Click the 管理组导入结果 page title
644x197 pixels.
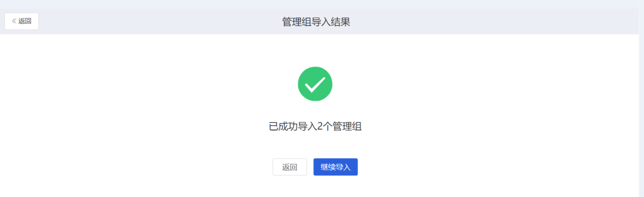[316, 22]
